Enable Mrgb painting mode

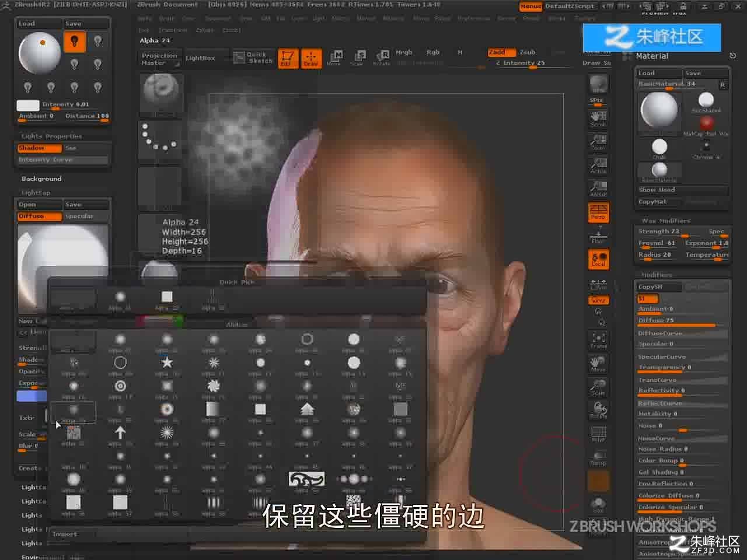[404, 52]
